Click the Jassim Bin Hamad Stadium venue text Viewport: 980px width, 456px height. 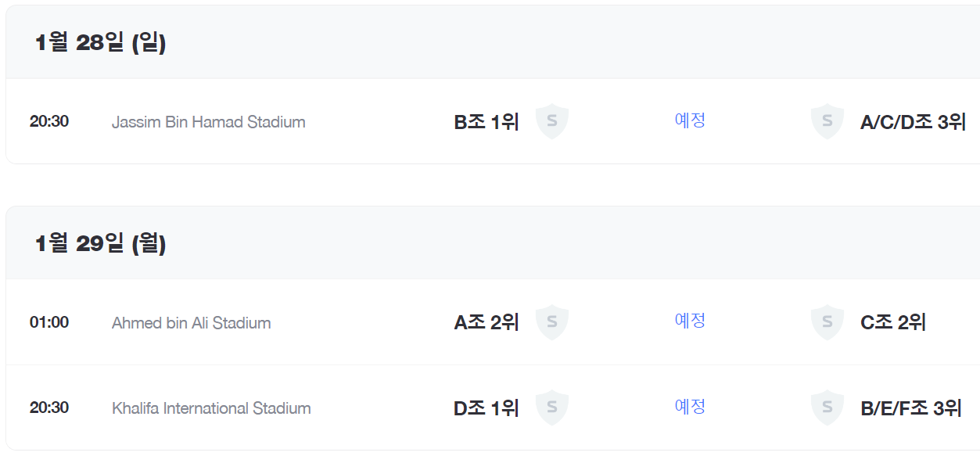pyautogui.click(x=209, y=122)
